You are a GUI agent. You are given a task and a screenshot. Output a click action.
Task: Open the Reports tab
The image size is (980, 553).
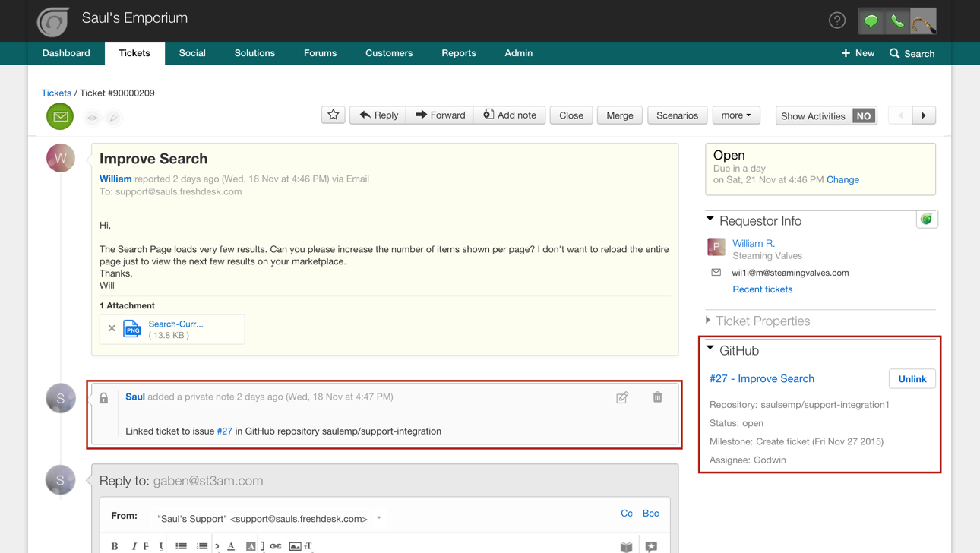[459, 53]
